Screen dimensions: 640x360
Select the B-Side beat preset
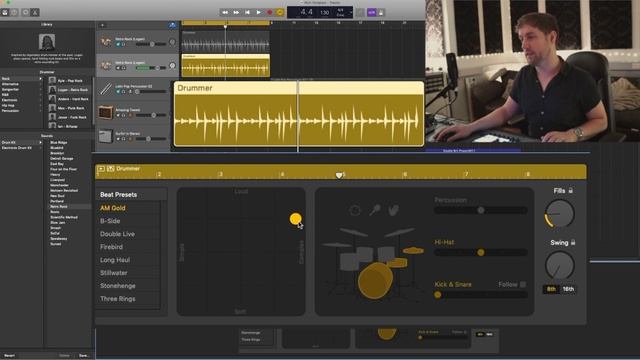[x=110, y=221]
